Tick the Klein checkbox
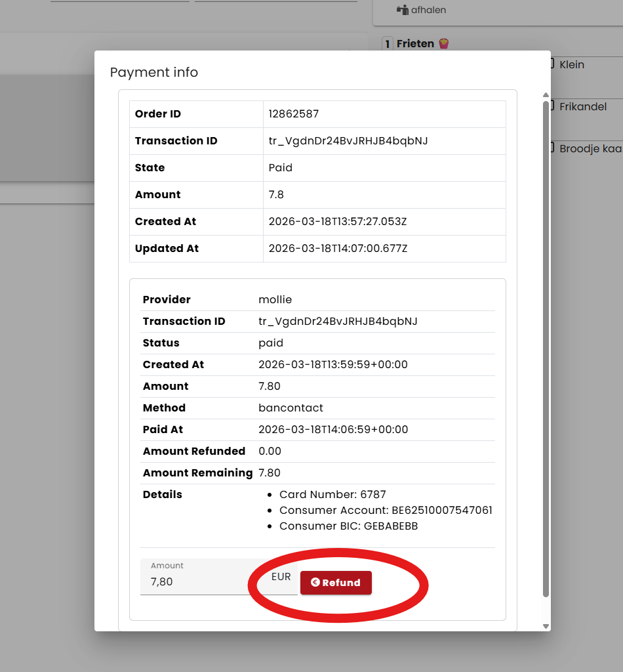Image resolution: width=623 pixels, height=672 pixels. point(552,64)
